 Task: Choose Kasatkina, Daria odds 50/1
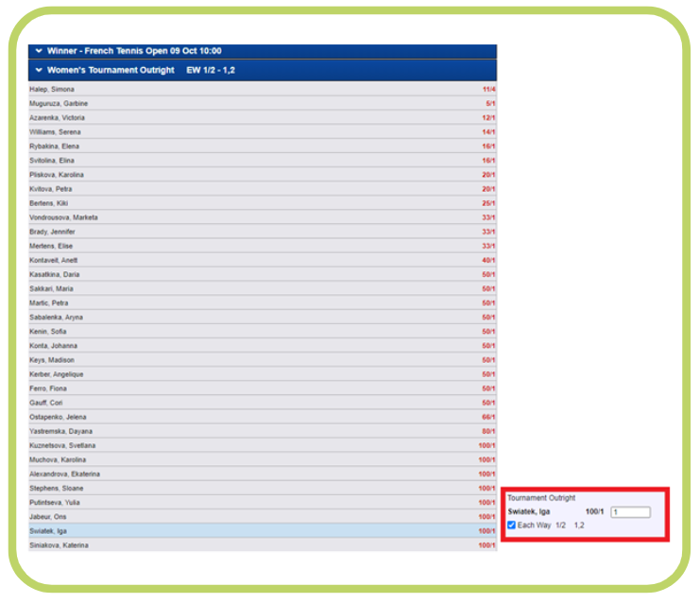[488, 275]
